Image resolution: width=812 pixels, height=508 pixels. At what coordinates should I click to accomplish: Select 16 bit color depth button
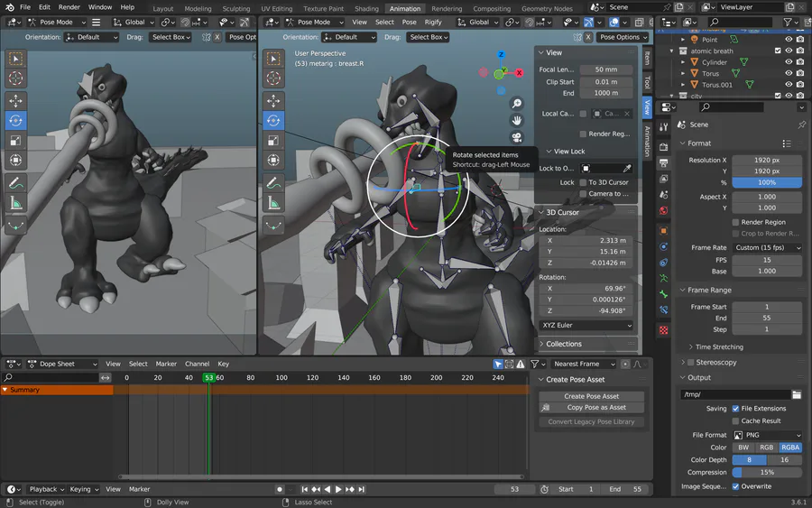785,460
